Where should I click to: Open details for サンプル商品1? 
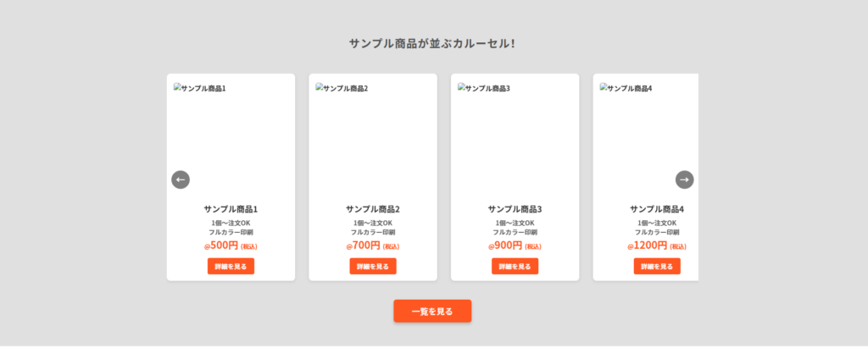[231, 266]
